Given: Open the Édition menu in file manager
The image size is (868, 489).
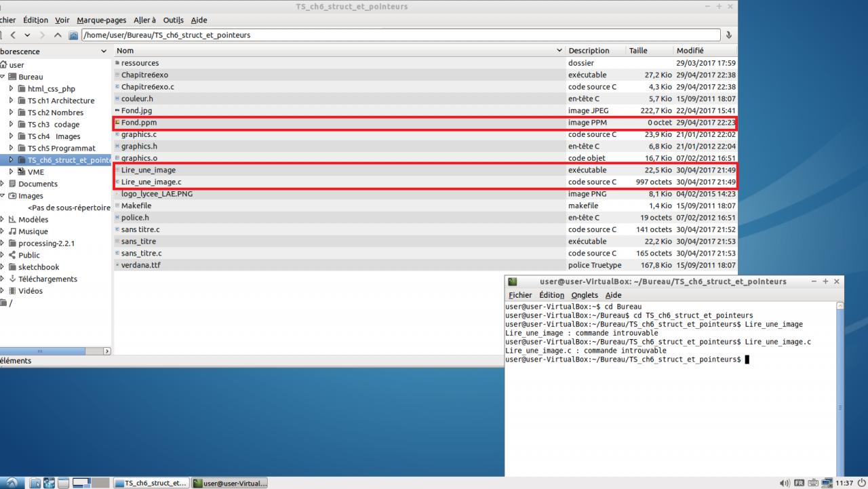Looking at the screenshot, I should 35,20.
